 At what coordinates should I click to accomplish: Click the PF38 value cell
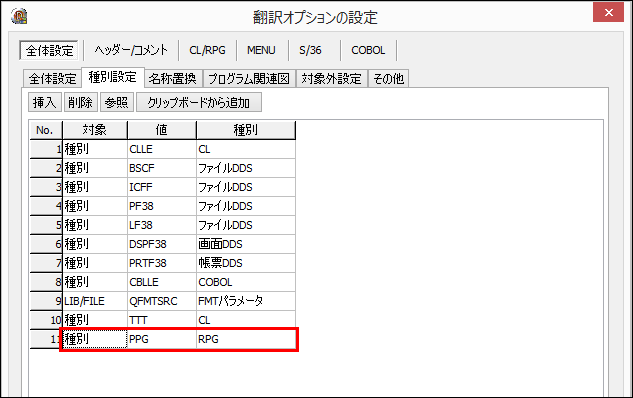coord(162,206)
